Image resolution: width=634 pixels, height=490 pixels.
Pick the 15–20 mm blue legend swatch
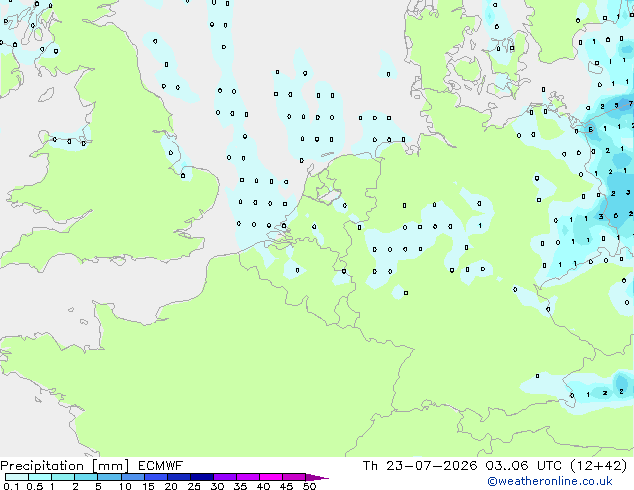click(x=156, y=477)
